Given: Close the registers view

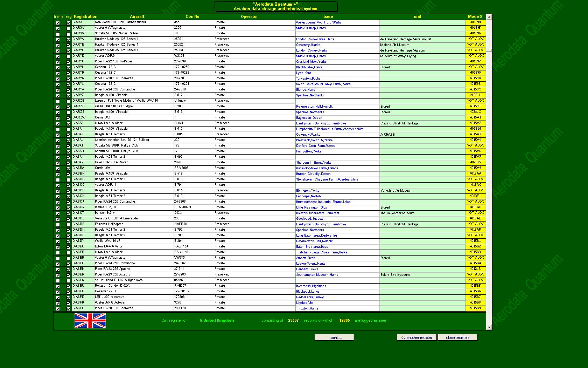Looking at the screenshot, I should pyautogui.click(x=457, y=338).
